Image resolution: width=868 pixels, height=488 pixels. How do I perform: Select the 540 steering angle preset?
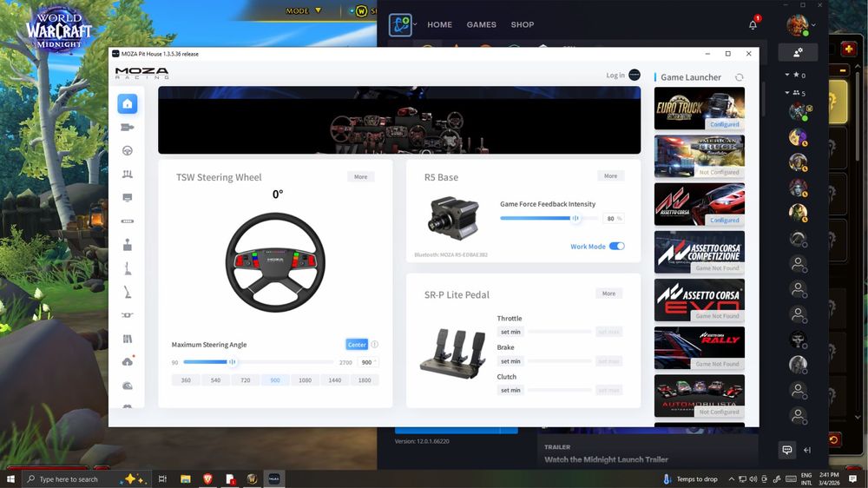click(215, 380)
